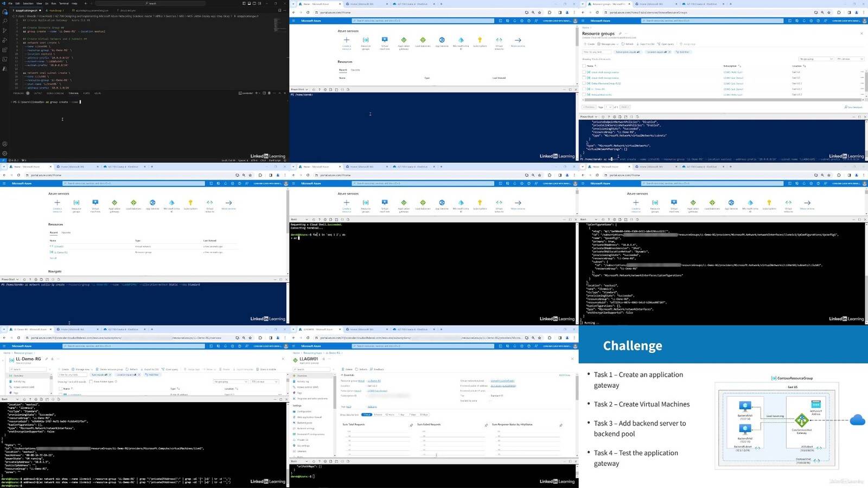Open the Azure extension in VS Code activity bar
The height and width of the screenshot is (488, 868).
tap(5, 68)
